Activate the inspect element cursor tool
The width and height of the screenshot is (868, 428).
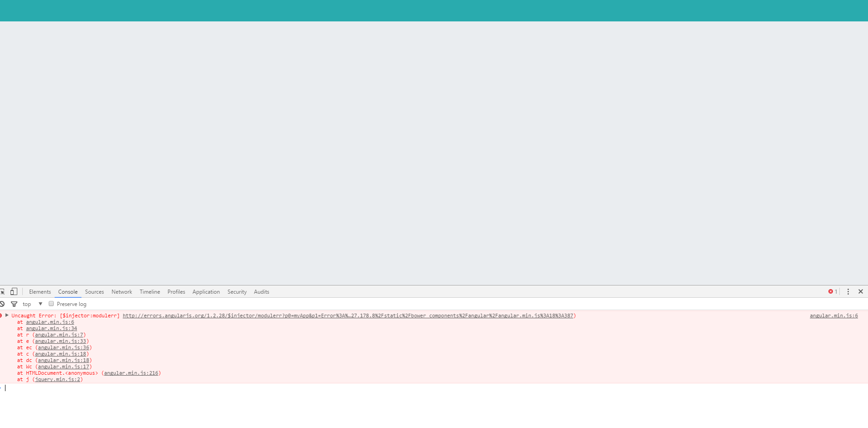point(4,291)
